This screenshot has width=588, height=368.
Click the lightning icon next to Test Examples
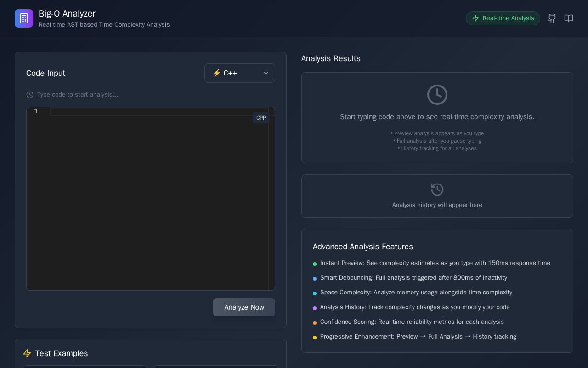(x=27, y=353)
